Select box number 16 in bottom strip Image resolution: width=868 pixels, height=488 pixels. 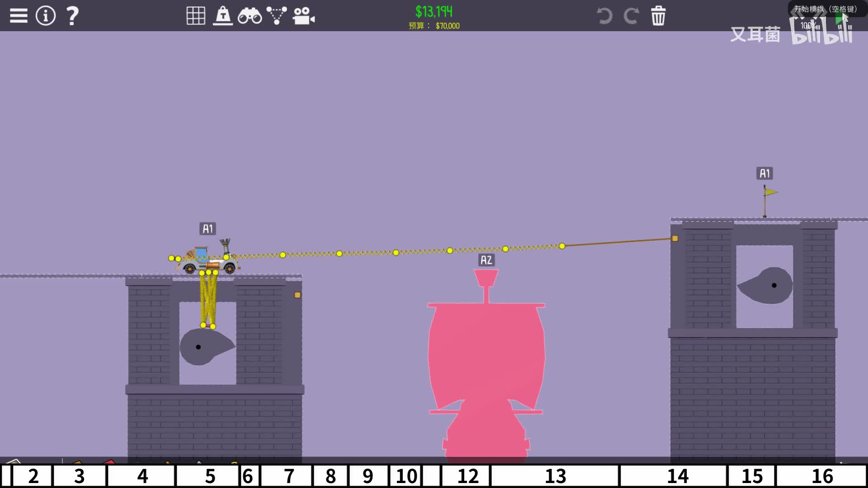coord(822,476)
